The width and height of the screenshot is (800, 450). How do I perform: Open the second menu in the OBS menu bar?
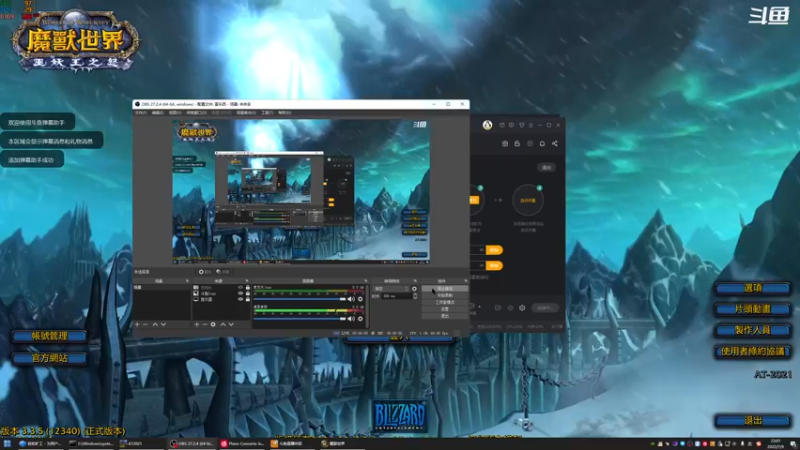(158, 113)
